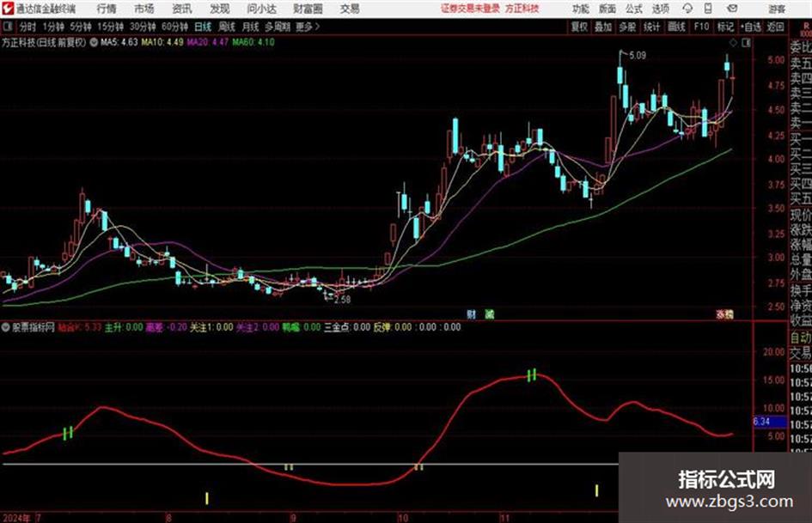Viewport: 812px width, 523px height.
Task: Click the MA60: 4.10 value
Action: pos(253,42)
